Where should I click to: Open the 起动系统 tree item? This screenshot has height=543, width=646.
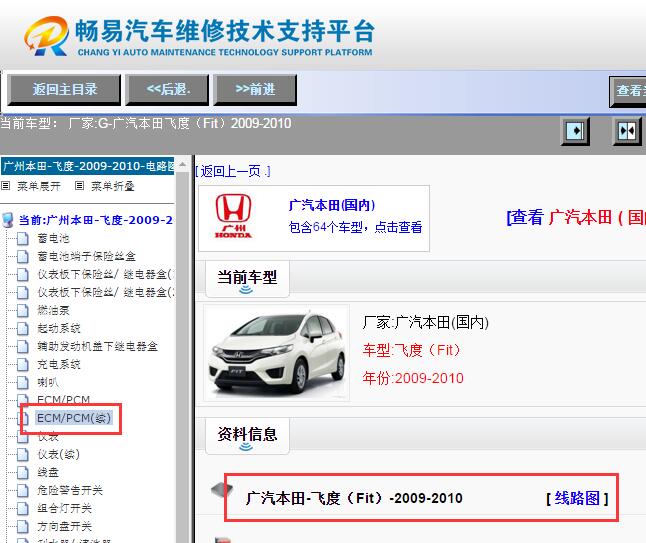coord(59,328)
